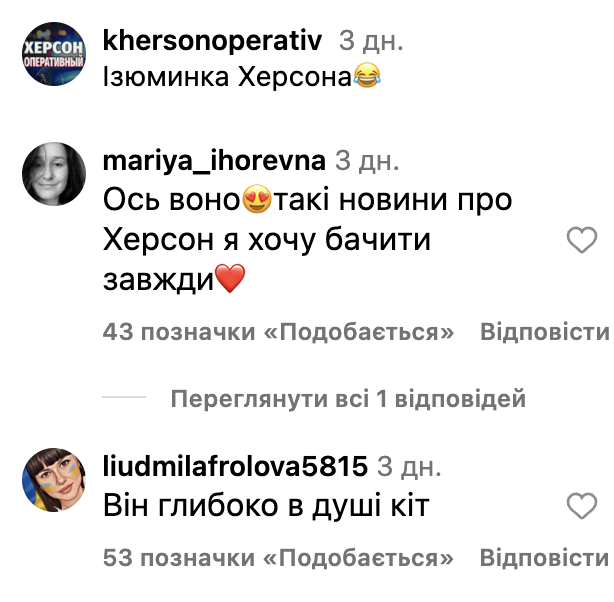The width and height of the screenshot is (614, 602).
Task: Open khersonoperativ's round profile picture
Action: (x=54, y=54)
